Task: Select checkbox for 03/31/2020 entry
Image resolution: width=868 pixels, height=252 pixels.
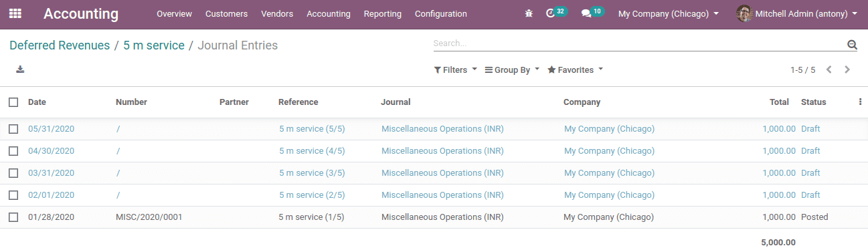Action: pos(13,173)
